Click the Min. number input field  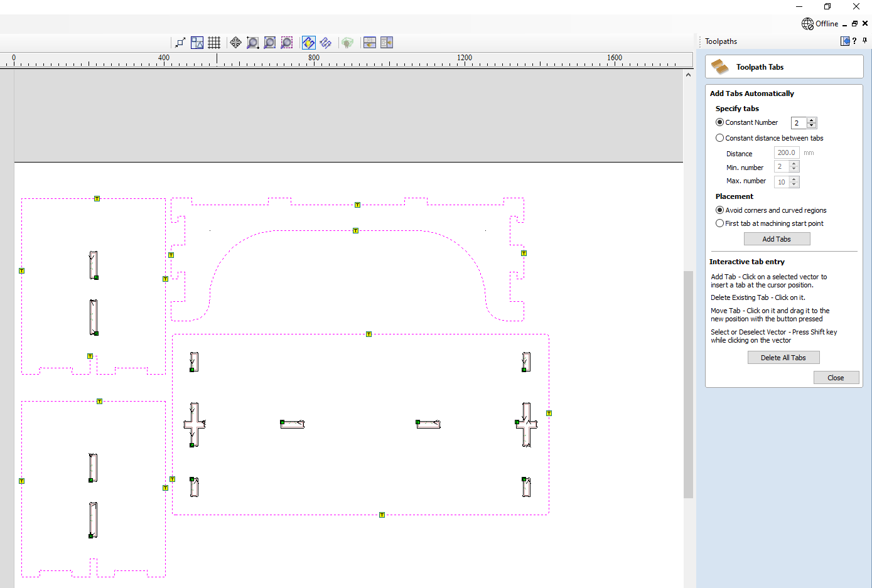click(782, 167)
